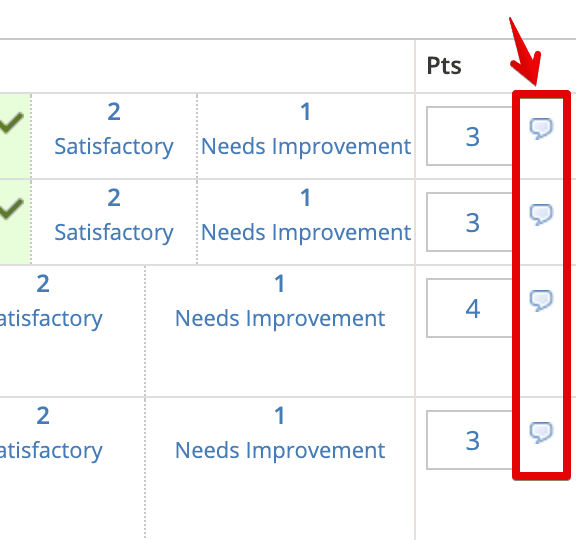Select 1 Needs Improvement in fourth row
Image resolution: width=576 pixels, height=540 pixels.
tap(280, 433)
